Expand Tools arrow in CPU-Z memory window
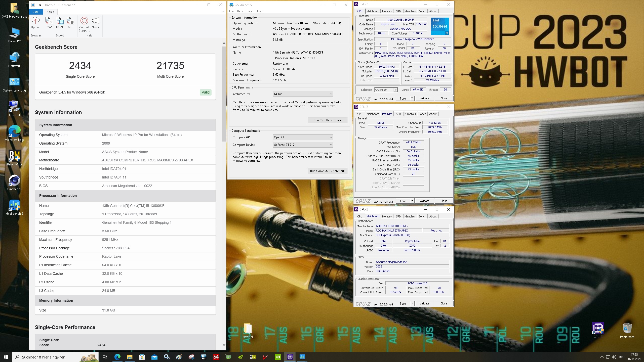644x362 pixels. point(412,201)
